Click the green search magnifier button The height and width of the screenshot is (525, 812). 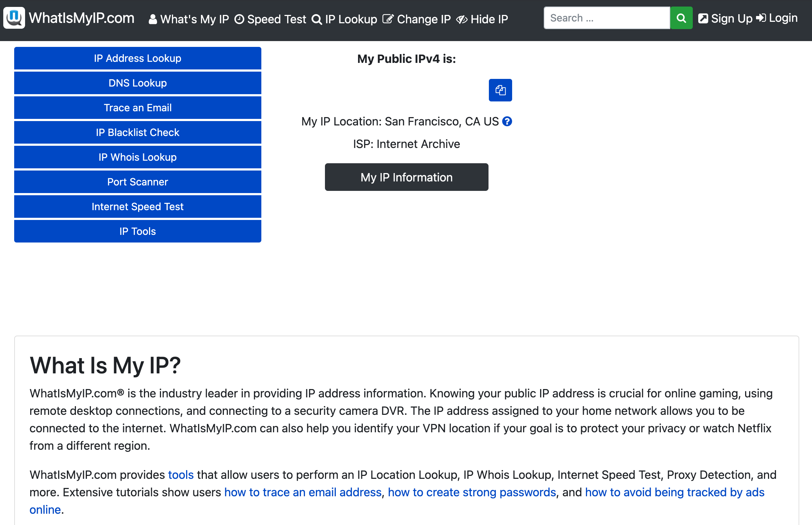pos(681,18)
